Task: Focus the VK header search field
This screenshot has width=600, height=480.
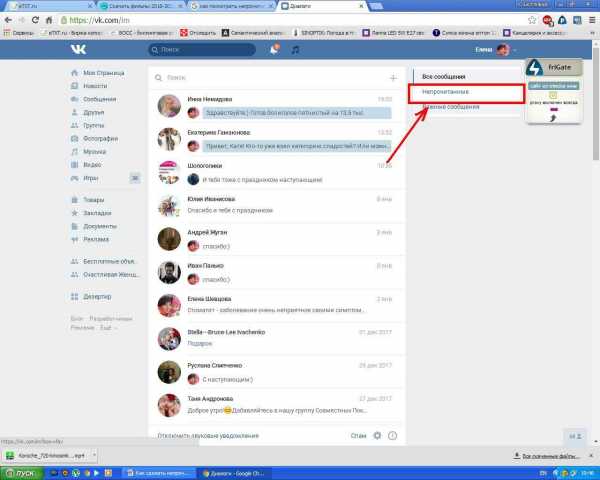Action: [x=202, y=49]
